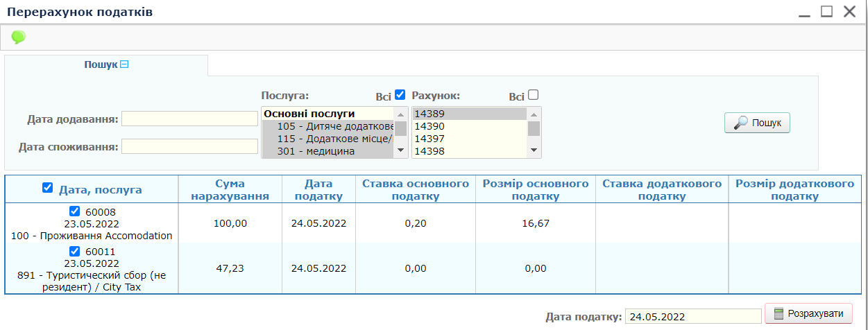The image size is (868, 330).
Task: Enable the Рахунок Всі checkbox
Action: (533, 95)
